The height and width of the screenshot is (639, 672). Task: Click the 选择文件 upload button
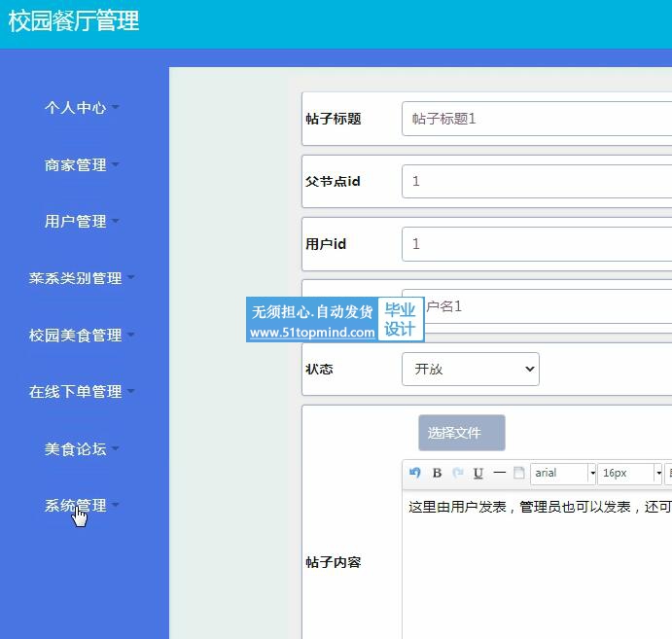(462, 433)
